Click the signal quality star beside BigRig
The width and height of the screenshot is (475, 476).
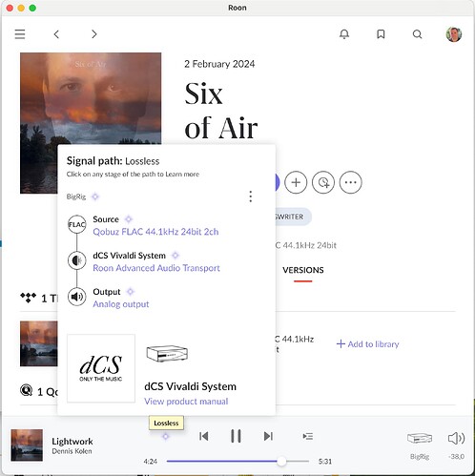(95, 197)
